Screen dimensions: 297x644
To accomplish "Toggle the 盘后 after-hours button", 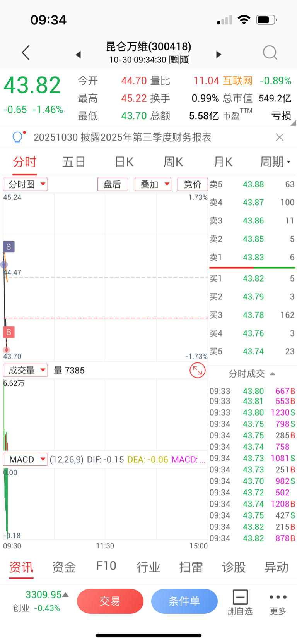I will (112, 184).
